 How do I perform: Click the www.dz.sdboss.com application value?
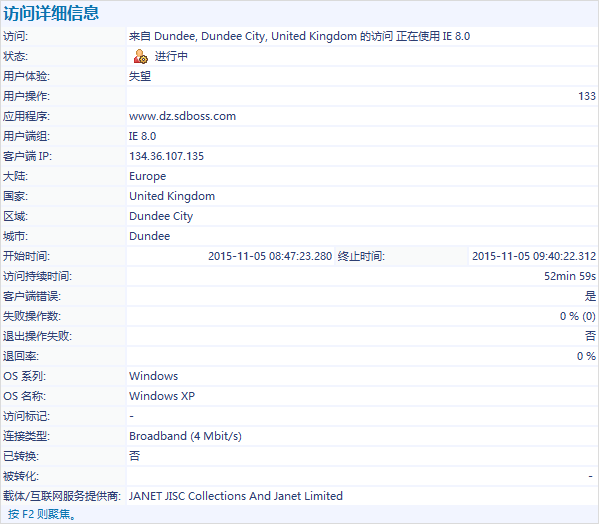[x=183, y=116]
